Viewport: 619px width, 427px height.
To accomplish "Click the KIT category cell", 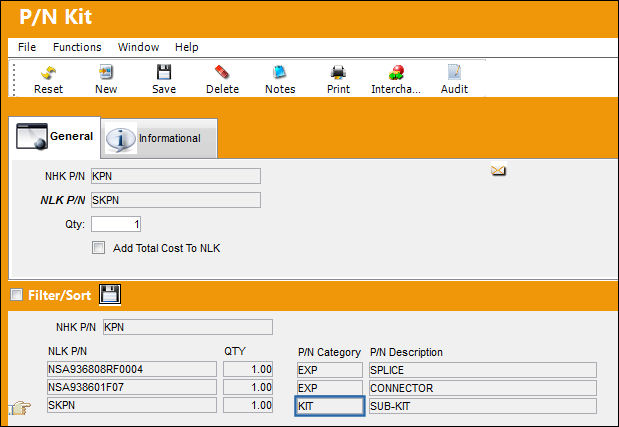I will pos(330,406).
